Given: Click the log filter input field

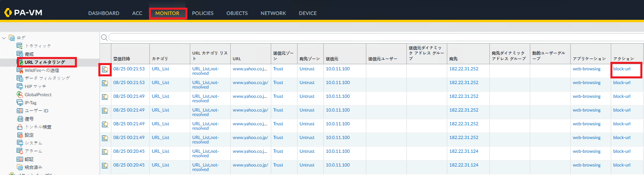Looking at the screenshot, I should click(x=364, y=38).
